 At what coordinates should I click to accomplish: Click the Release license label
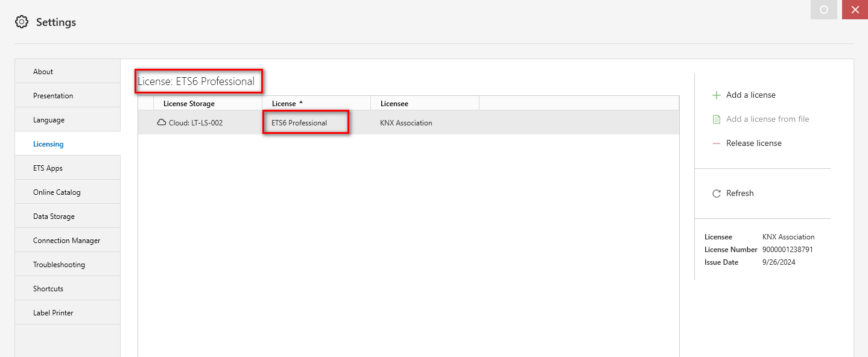pos(754,144)
